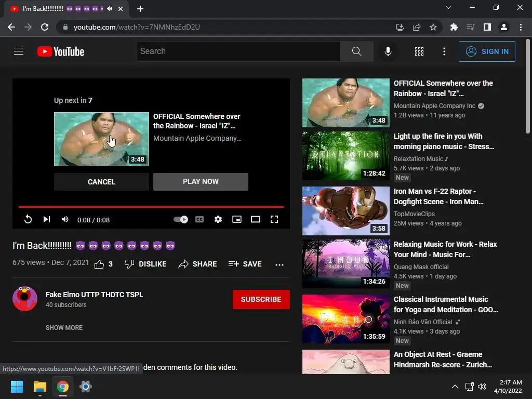This screenshot has width=532, height=399.
Task: Switch to theater mode
Action: click(256, 220)
